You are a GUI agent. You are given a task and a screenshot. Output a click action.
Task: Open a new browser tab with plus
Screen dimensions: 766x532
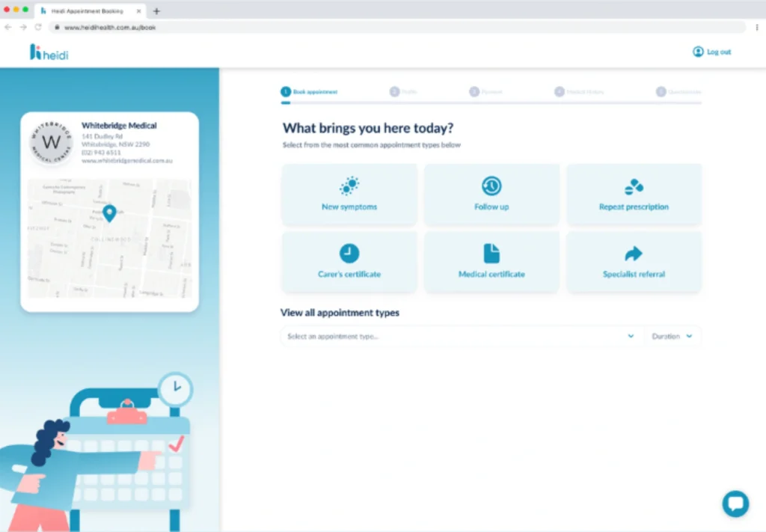tap(156, 10)
